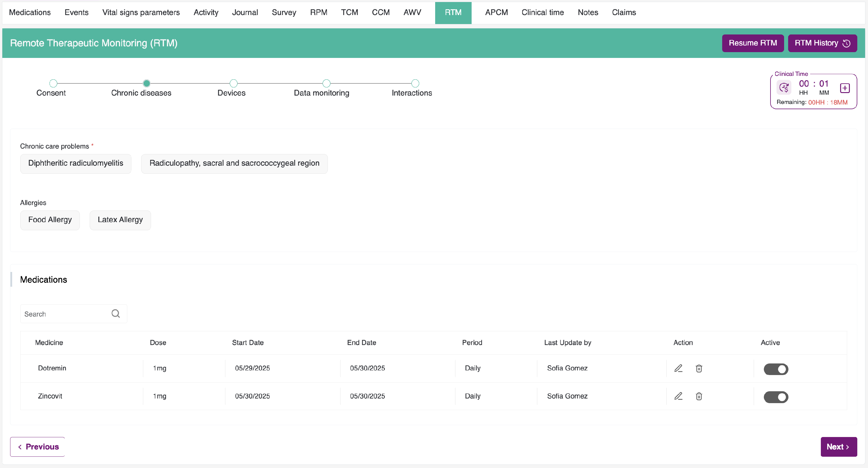
Task: Go to the Devices step
Action: point(233,83)
